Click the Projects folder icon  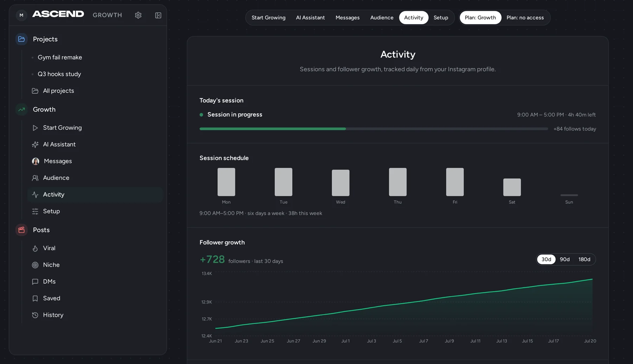coord(21,39)
